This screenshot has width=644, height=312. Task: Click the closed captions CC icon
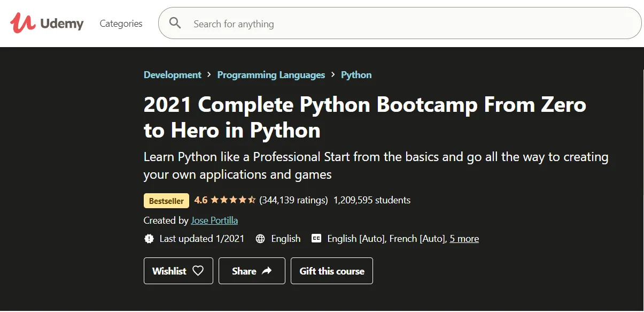316,239
